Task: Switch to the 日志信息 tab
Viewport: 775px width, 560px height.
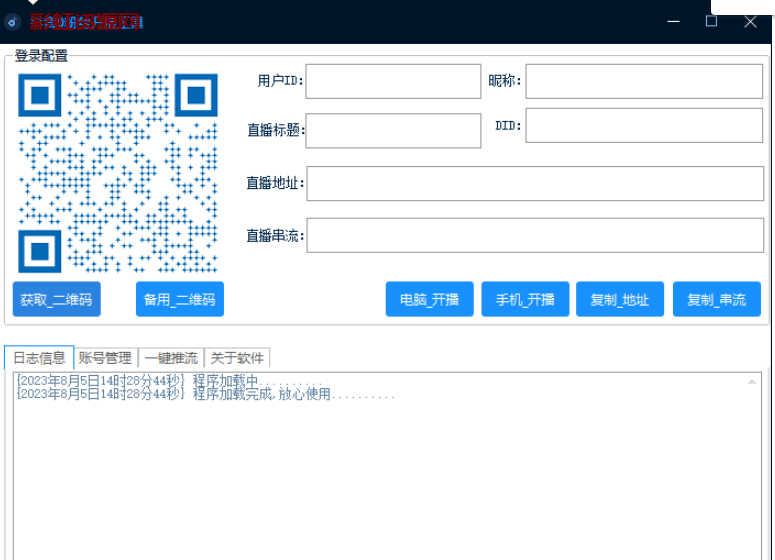Action: point(39,358)
